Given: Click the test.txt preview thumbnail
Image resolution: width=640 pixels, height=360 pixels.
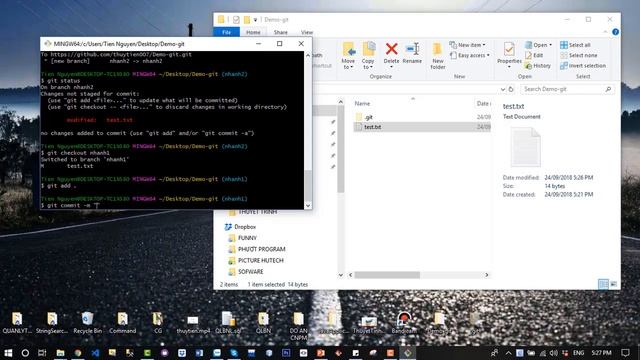Looking at the screenshot, I should tap(526, 147).
